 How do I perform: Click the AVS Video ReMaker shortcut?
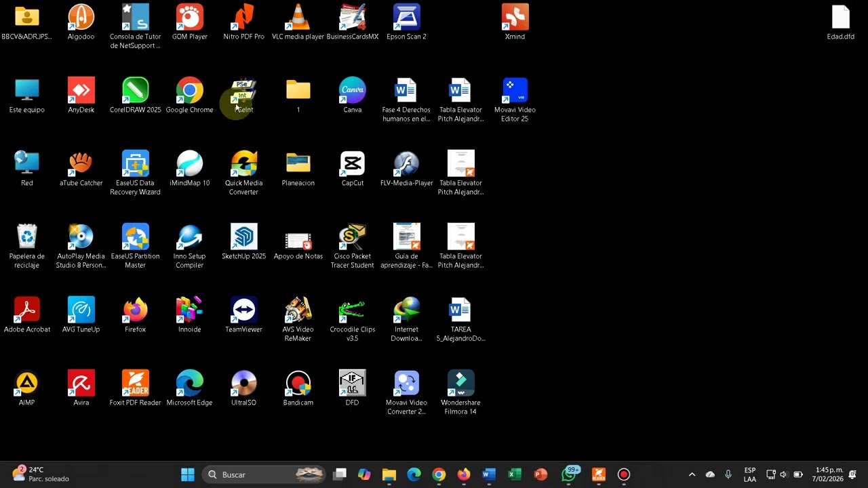point(298,310)
